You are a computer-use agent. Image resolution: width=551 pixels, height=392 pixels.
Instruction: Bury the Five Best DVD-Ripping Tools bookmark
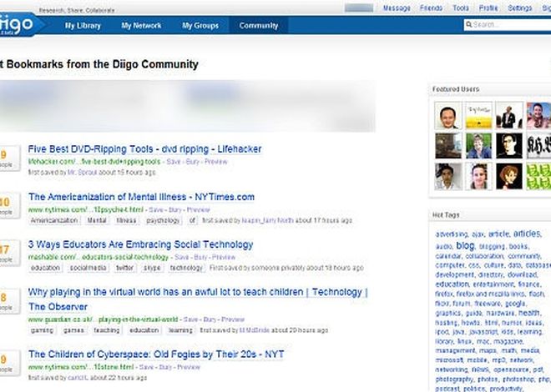click(x=192, y=162)
